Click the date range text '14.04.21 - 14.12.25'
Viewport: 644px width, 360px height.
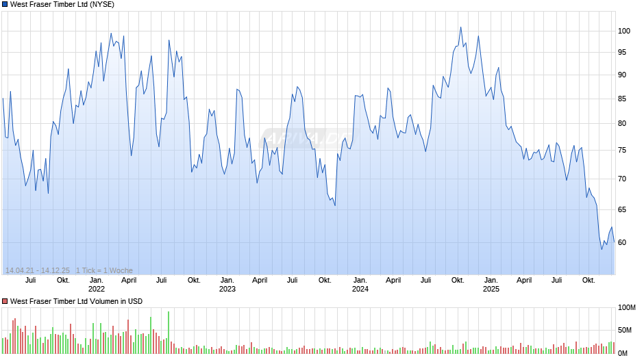pos(38,270)
